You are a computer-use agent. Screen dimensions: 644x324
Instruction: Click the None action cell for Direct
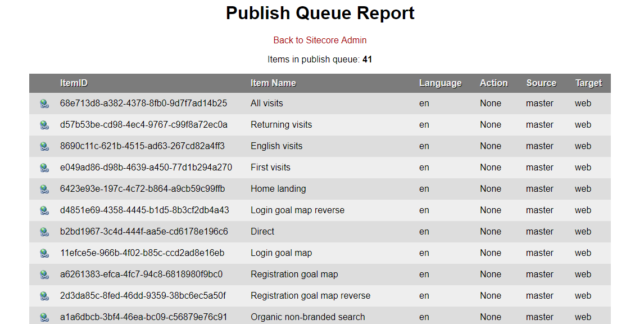click(491, 232)
